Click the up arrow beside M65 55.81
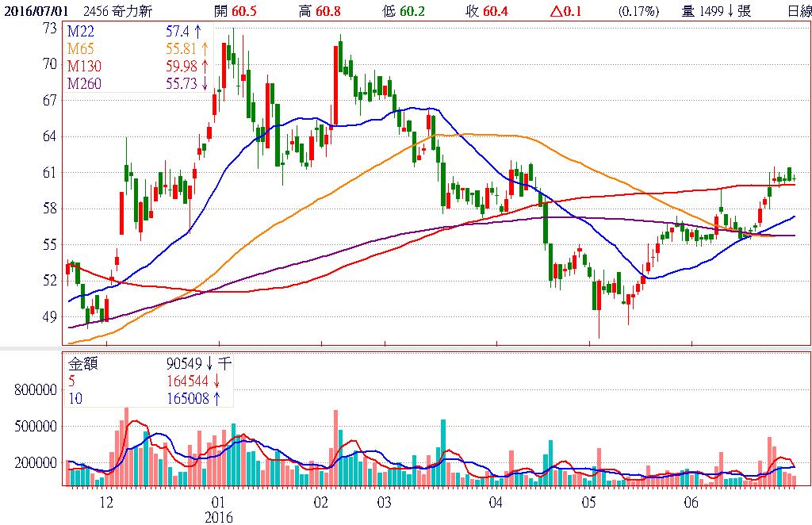Screen dimensions: 812x525 (204, 49)
